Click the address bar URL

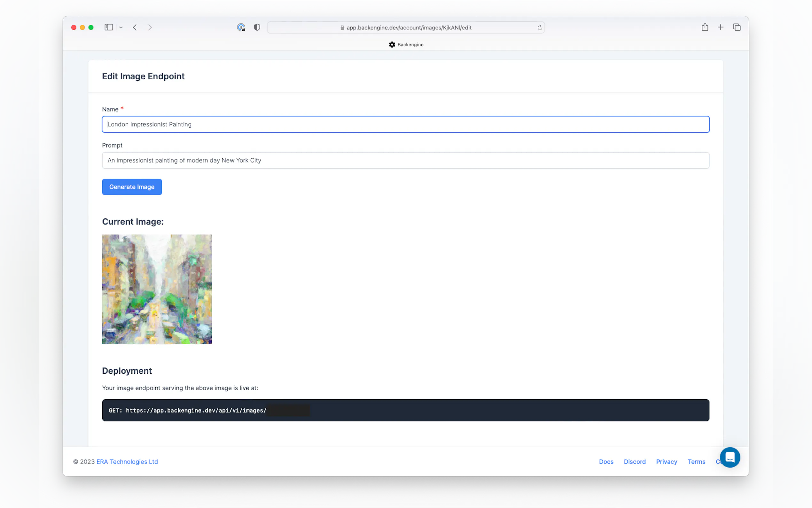tap(408, 28)
